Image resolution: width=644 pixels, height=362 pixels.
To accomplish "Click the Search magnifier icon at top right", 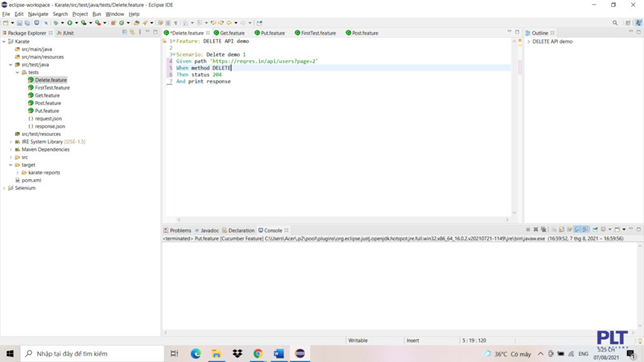I will tap(615, 23).
